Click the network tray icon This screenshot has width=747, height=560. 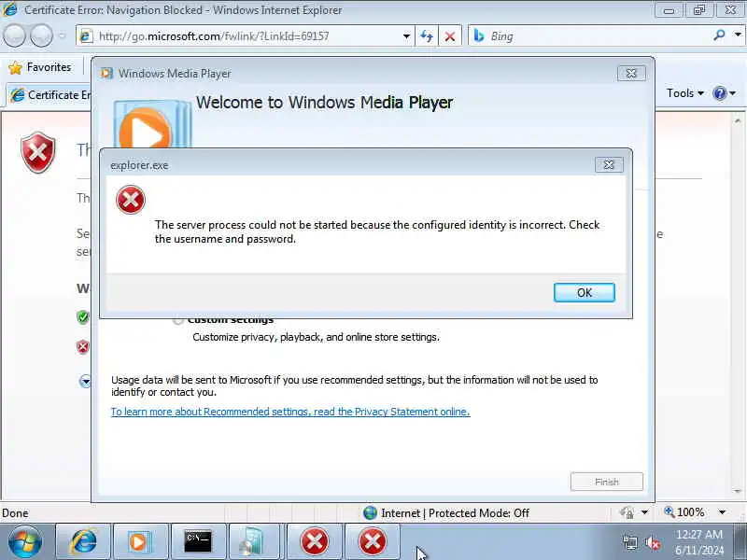click(630, 542)
